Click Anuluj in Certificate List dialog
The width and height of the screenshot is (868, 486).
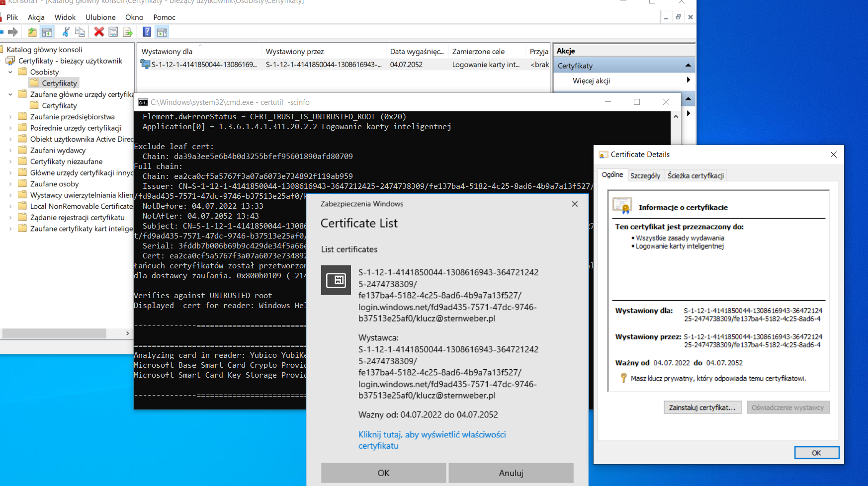click(511, 473)
